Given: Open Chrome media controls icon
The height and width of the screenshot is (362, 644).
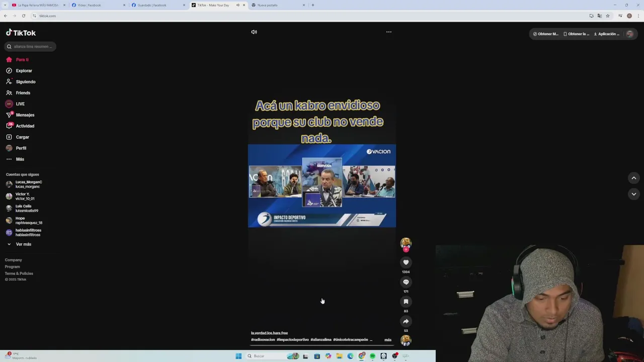Looking at the screenshot, I should 620,16.
